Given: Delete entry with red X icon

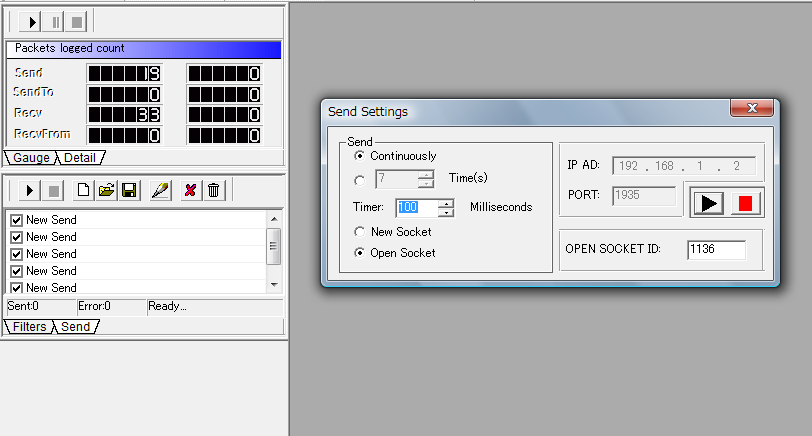Looking at the screenshot, I should tap(190, 190).
